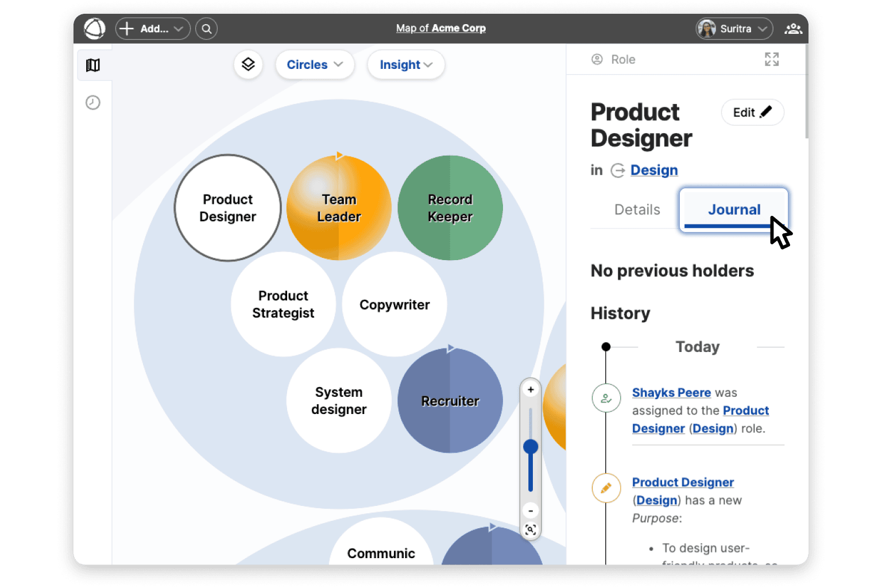Click the circle arrow icon beside Design
Viewport: 882px width, 588px height.
618,171
